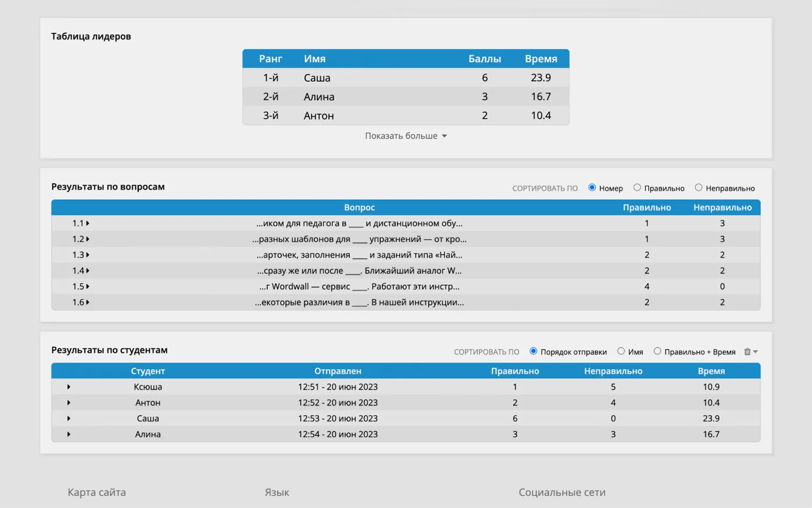The width and height of the screenshot is (812, 508).
Task: Expand Ксюша's student results row
Action: point(69,387)
